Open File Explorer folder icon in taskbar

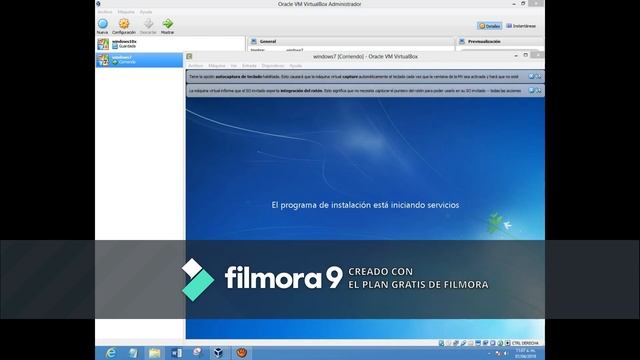pyautogui.click(x=154, y=353)
